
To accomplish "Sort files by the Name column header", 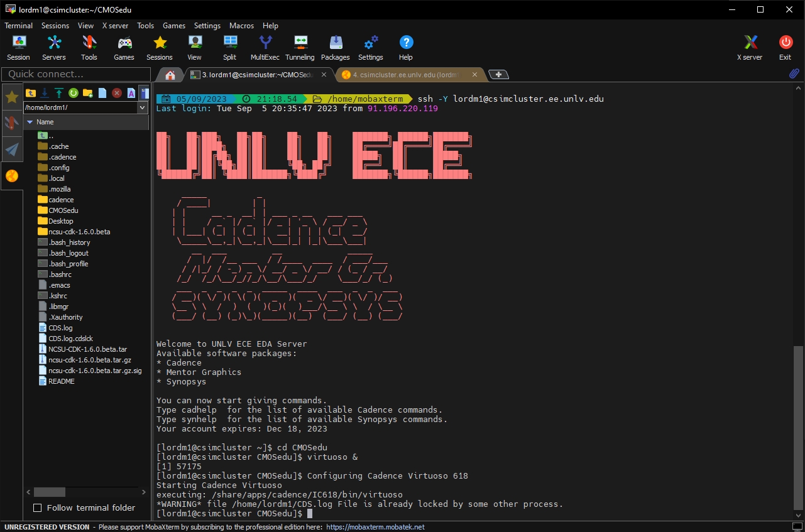I will coord(87,122).
